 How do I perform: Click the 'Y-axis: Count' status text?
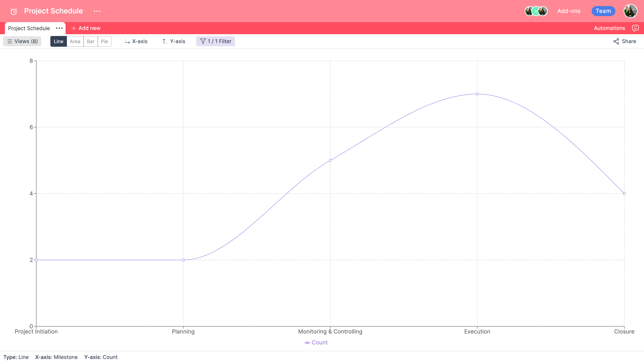[101, 357]
